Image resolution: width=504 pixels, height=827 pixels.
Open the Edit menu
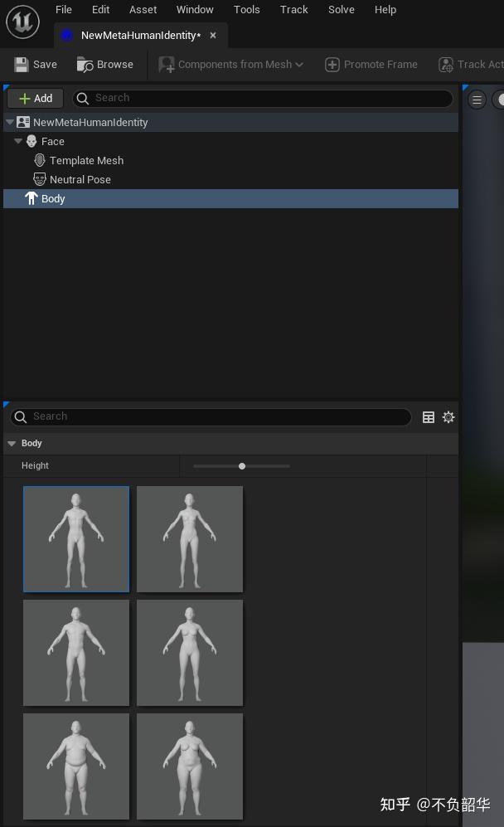point(100,9)
